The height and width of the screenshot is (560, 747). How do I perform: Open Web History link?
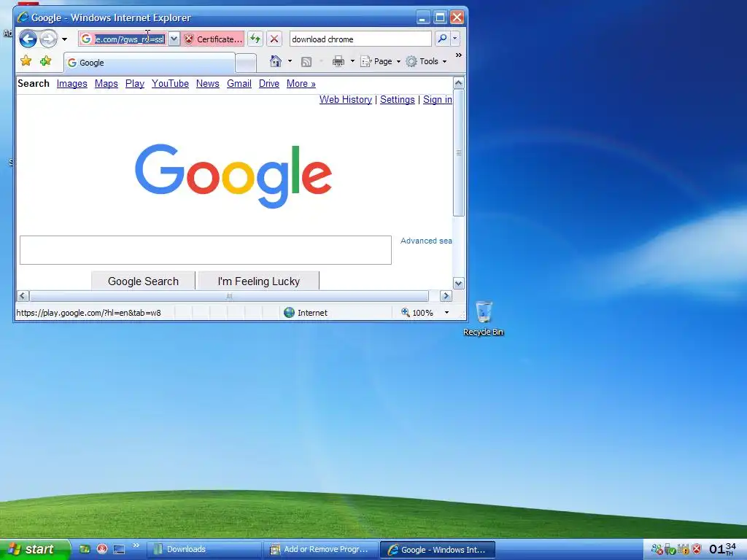pyautogui.click(x=345, y=99)
